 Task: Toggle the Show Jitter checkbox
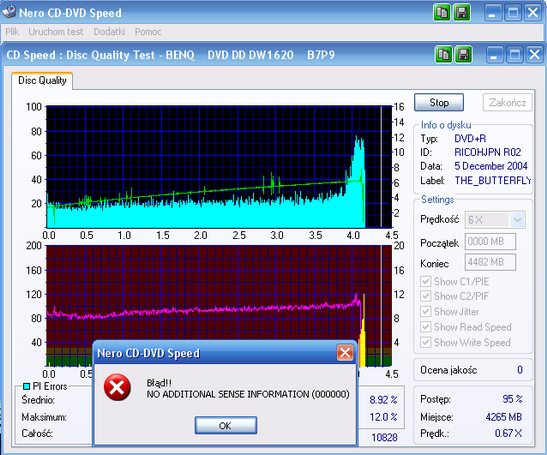pyautogui.click(x=425, y=311)
